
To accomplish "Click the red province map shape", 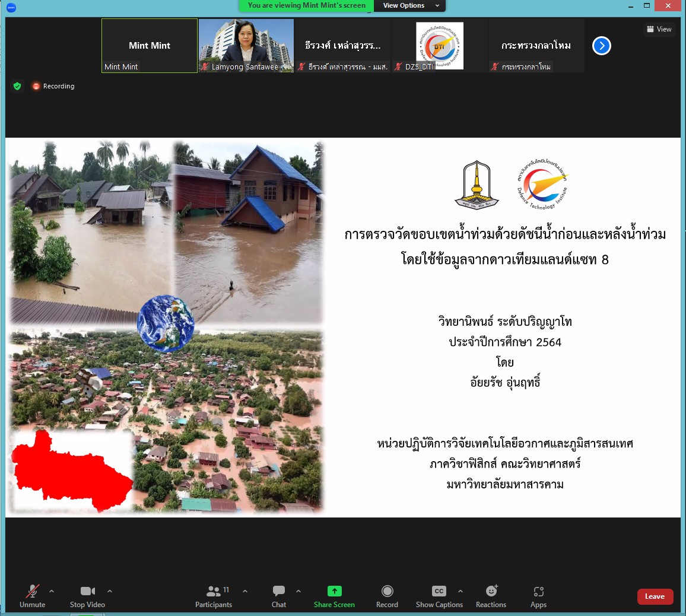I will click(72, 471).
